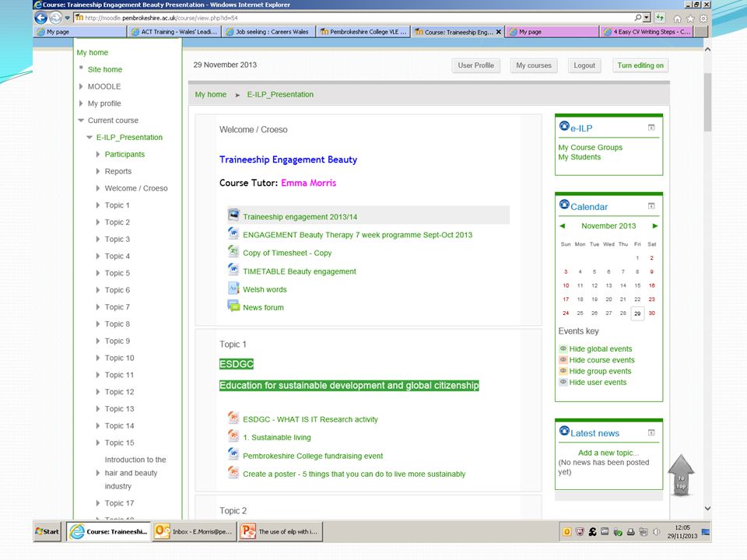Dock the Calendar block icon
The width and height of the screenshot is (747, 560).
pyautogui.click(x=651, y=206)
